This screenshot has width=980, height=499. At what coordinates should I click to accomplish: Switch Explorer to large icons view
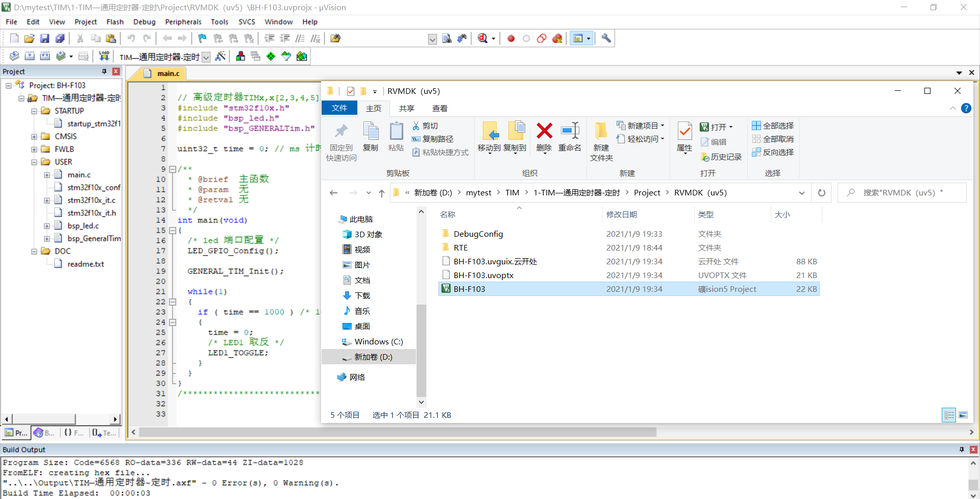click(963, 415)
